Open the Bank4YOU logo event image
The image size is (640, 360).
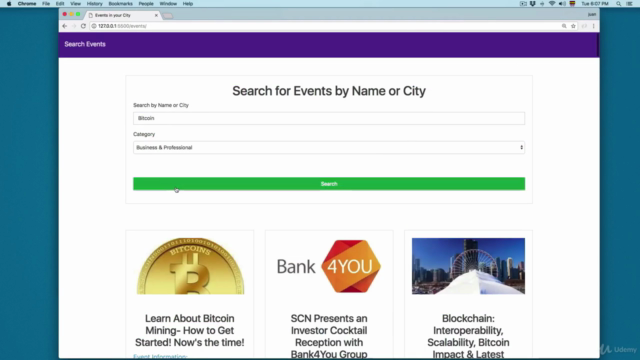tap(329, 266)
